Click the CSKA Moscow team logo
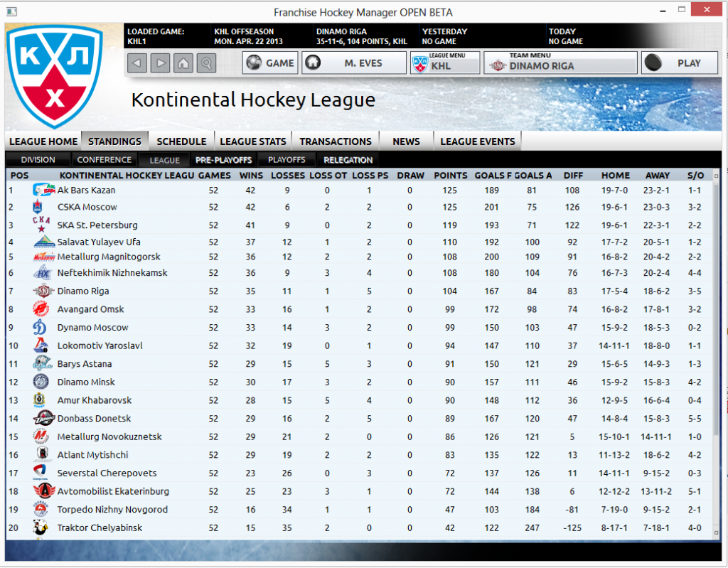728x568 pixels. (x=38, y=207)
